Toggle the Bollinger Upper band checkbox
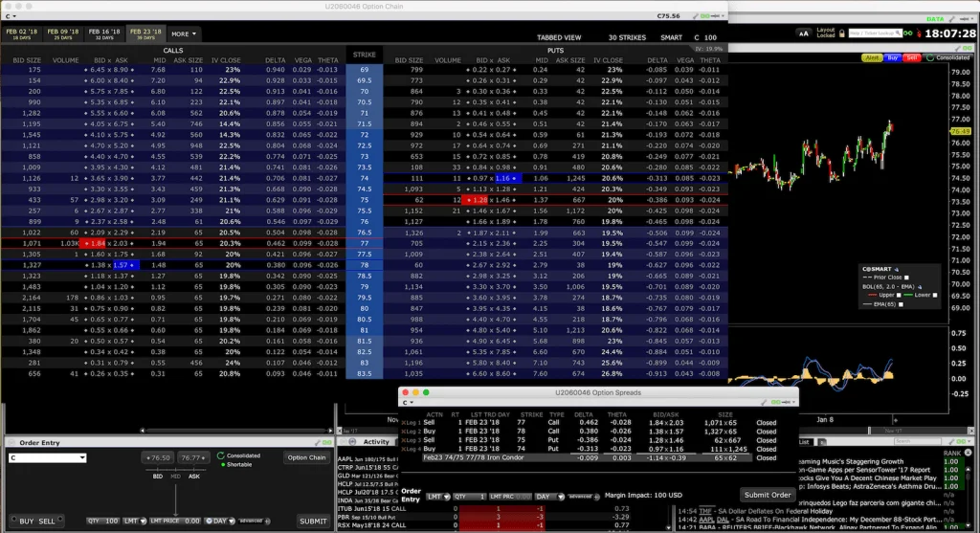This screenshot has height=533, width=980. 899,295
